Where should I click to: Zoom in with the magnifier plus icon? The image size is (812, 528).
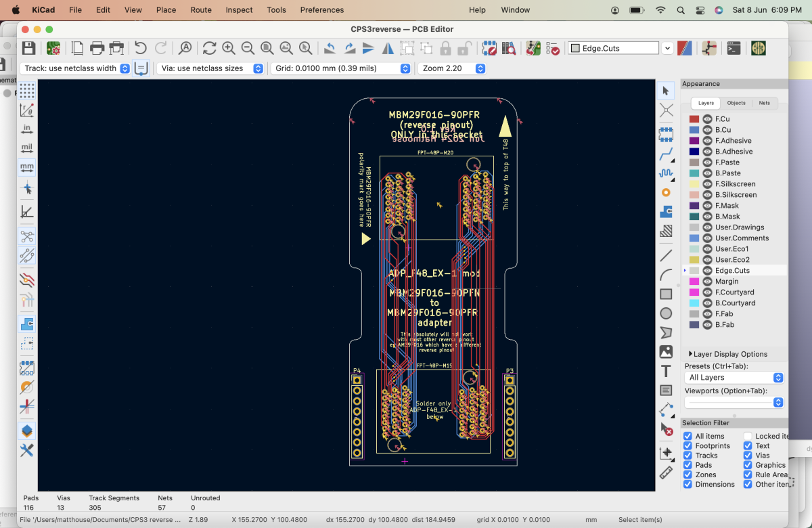point(229,48)
